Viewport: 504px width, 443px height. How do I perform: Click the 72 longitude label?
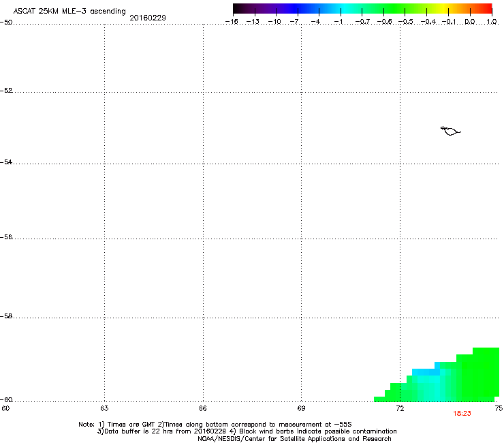400,408
